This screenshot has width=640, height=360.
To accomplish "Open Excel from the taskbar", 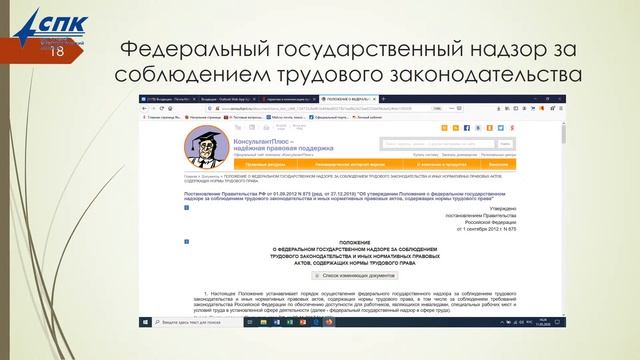I will point(289,322).
